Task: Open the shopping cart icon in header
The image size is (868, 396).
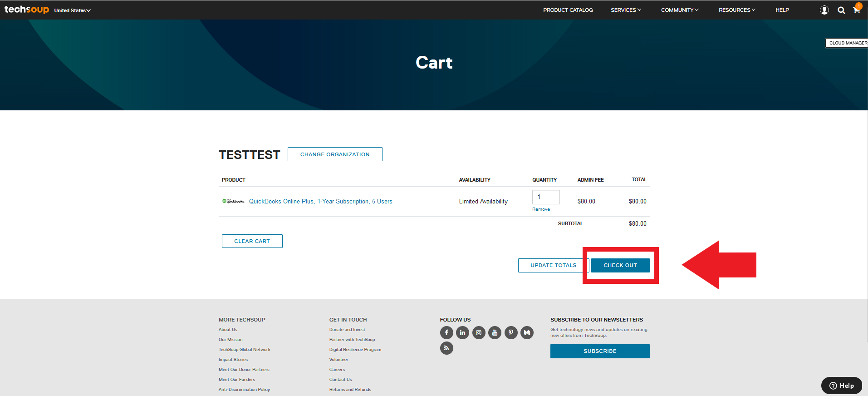Action: 857,10
